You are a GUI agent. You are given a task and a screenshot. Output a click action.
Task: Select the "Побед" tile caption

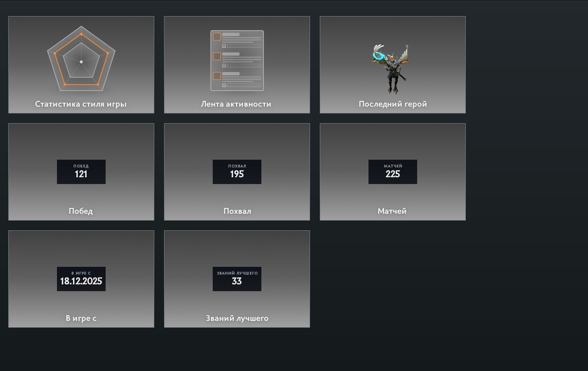click(x=81, y=211)
